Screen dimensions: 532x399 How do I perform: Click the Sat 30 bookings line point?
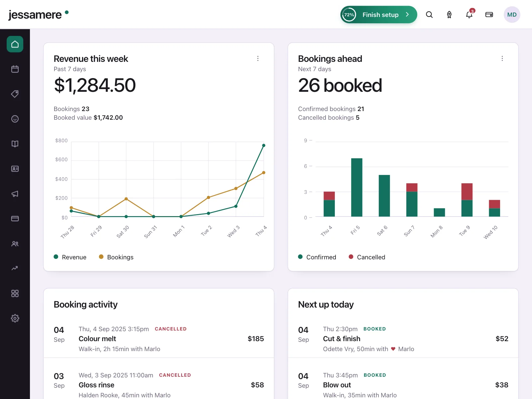point(126,199)
